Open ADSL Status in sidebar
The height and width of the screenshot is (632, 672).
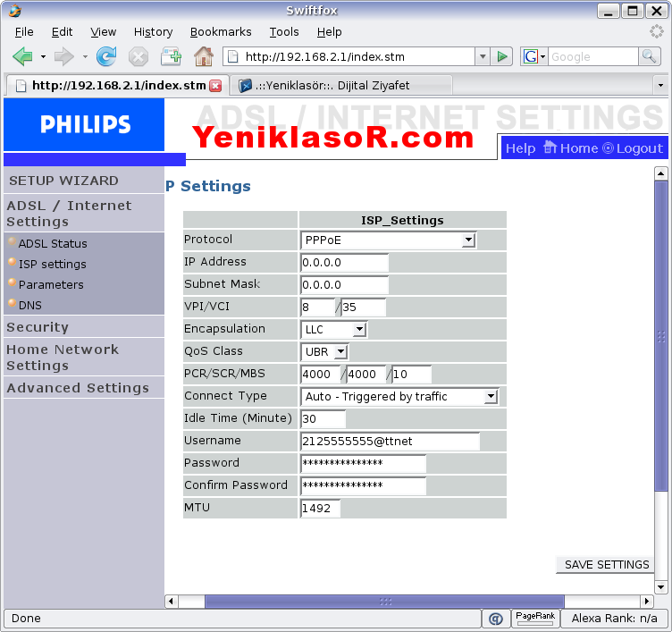pyautogui.click(x=53, y=243)
